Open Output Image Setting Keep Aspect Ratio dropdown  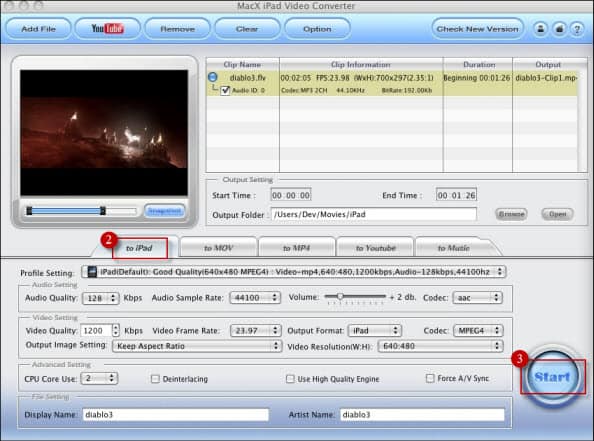click(x=197, y=346)
